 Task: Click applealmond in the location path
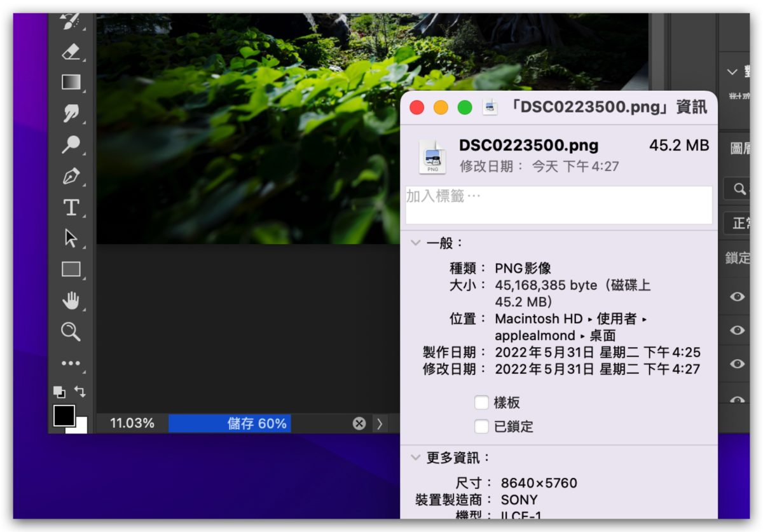[x=535, y=336]
